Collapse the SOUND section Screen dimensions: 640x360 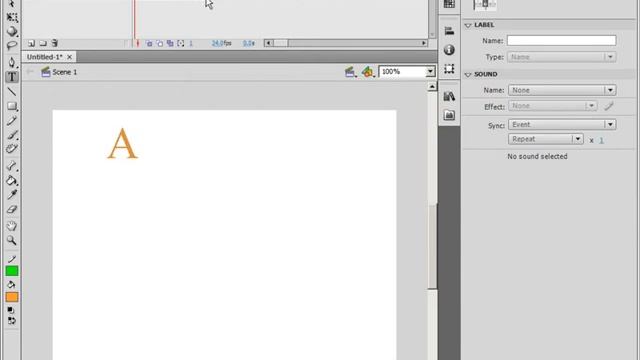point(468,75)
